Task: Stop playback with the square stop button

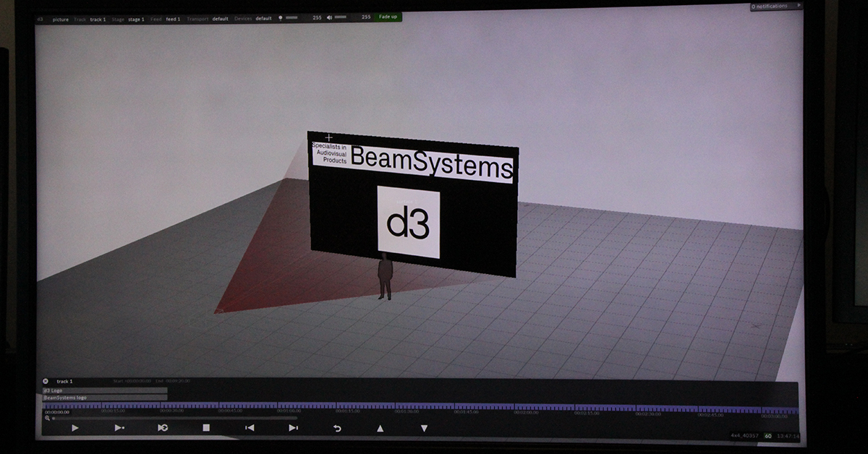Action: click(206, 428)
